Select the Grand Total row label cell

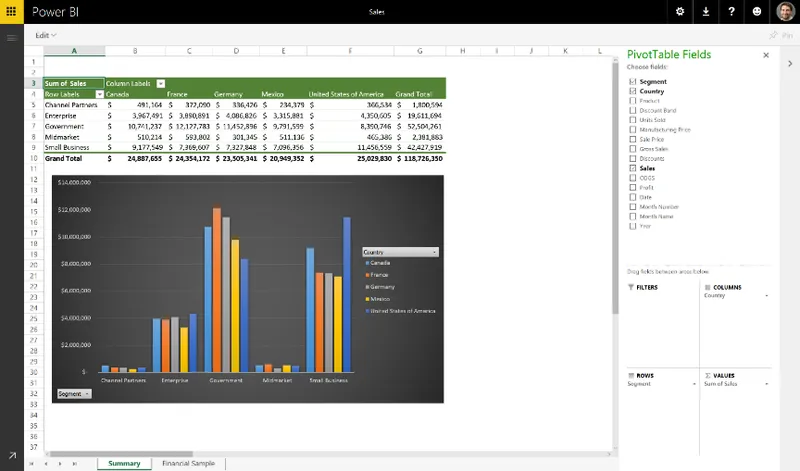point(74,159)
